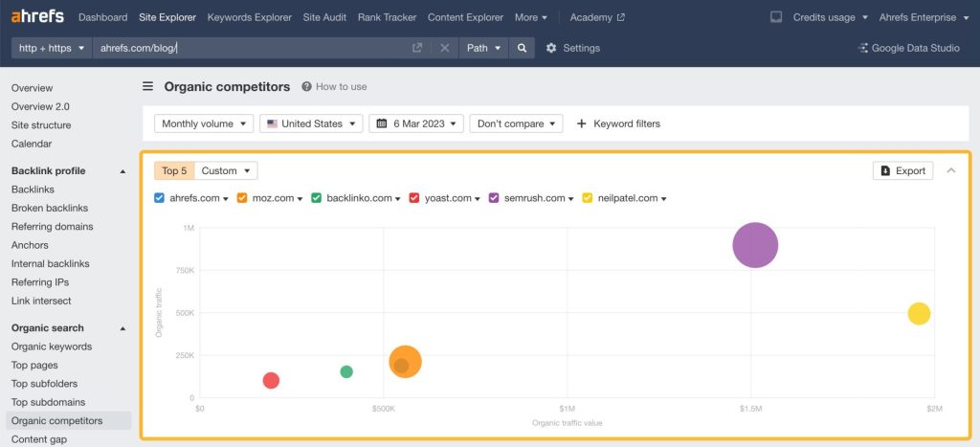Click the Keyword filters button
This screenshot has height=447, width=980.
(618, 123)
